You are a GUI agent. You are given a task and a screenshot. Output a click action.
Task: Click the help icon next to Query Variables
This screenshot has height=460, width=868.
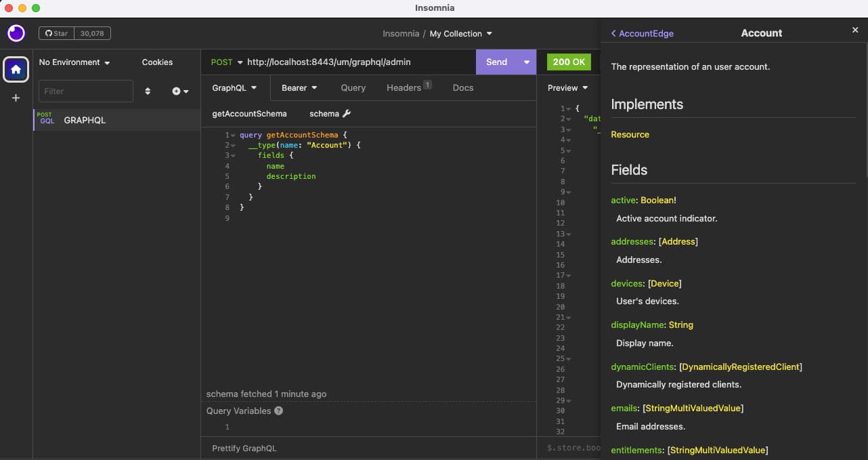(278, 411)
